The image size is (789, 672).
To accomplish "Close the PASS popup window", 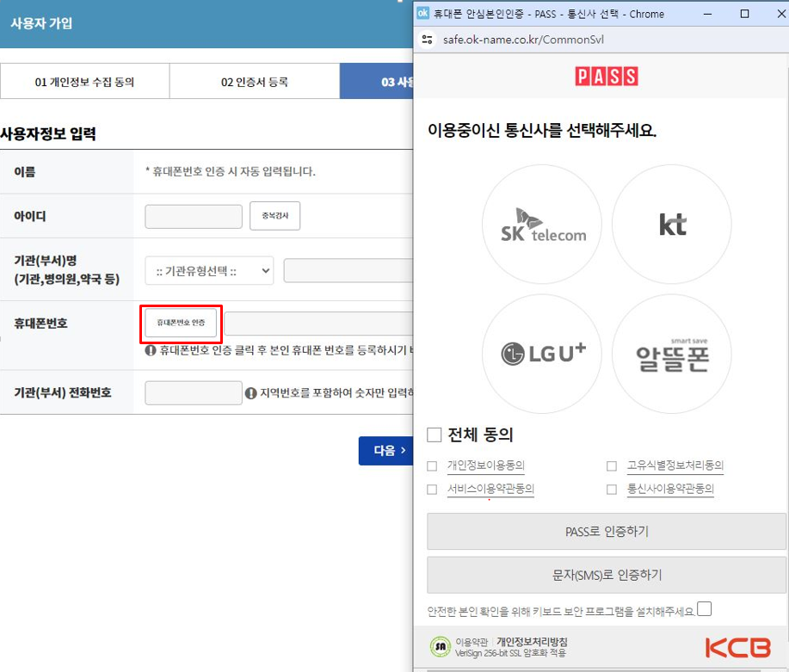I will click(781, 14).
